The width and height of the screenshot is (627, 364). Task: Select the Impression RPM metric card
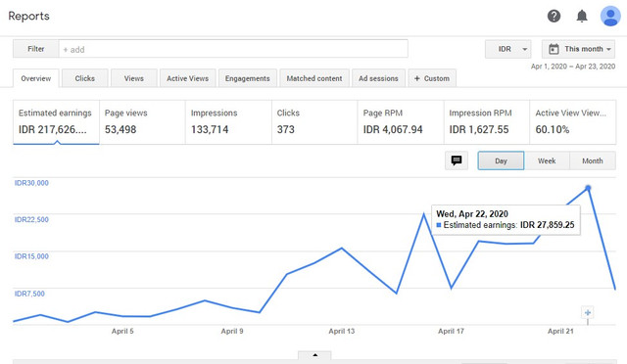(487, 122)
